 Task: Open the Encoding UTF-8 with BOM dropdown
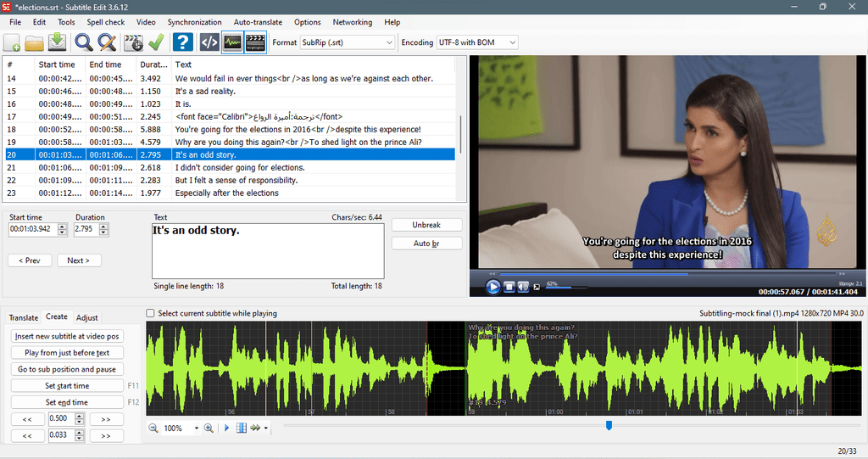513,42
